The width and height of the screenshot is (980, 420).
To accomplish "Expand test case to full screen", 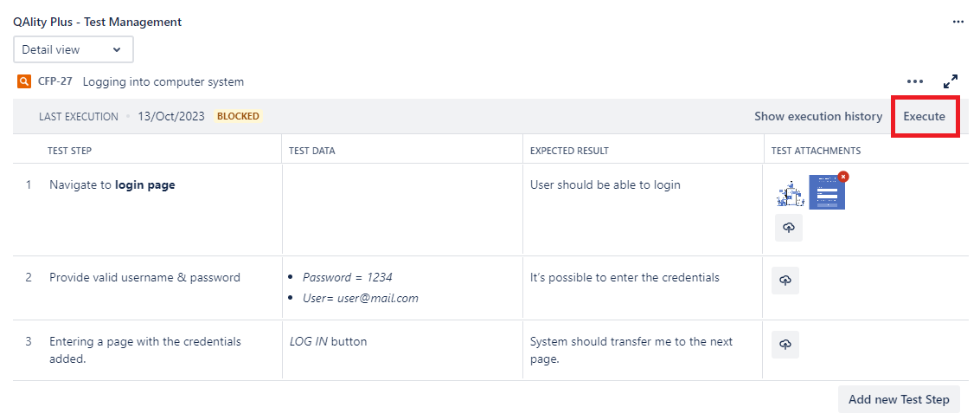I will click(951, 81).
